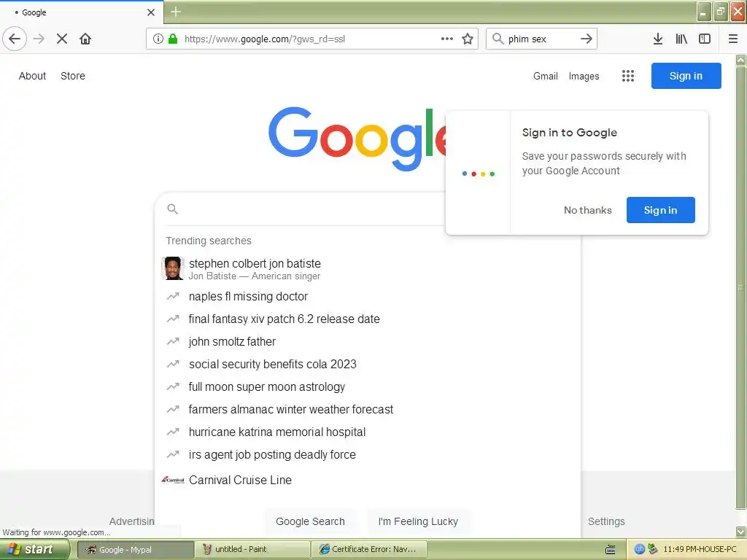The image size is (747, 560).
Task: Click the search arrow next to phim sex
Action: point(587,39)
